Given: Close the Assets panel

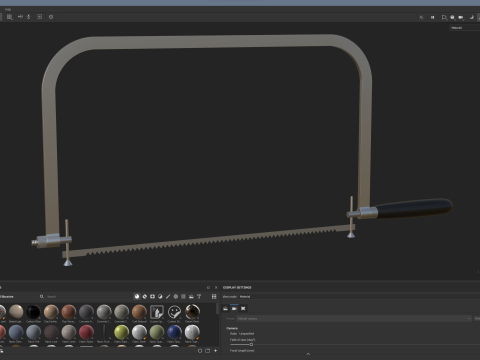Looking at the screenshot, I should (216, 287).
